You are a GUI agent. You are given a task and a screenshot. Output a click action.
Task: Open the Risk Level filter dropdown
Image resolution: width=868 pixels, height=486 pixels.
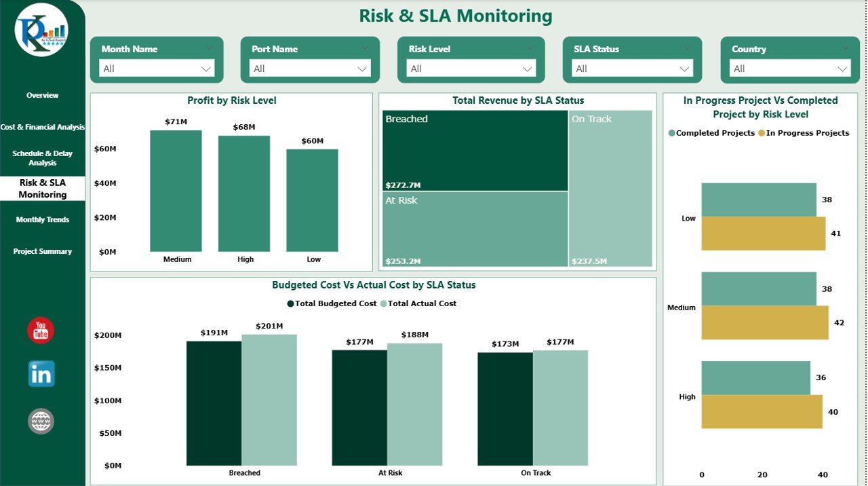pyautogui.click(x=528, y=68)
